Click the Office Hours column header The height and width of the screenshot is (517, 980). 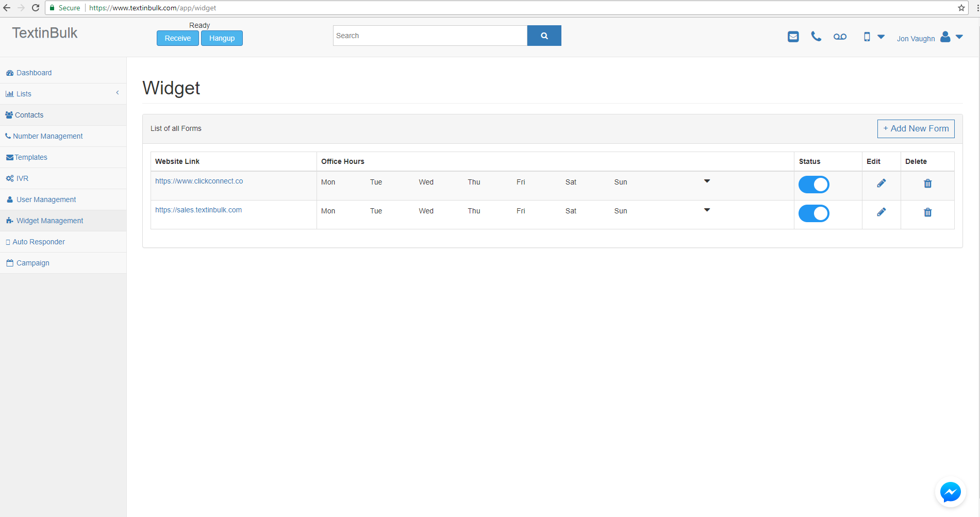343,161
